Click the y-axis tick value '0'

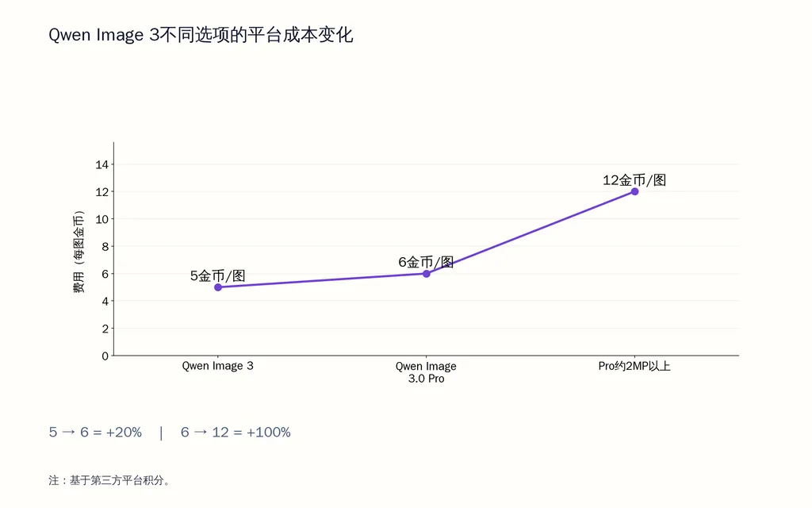click(x=105, y=356)
